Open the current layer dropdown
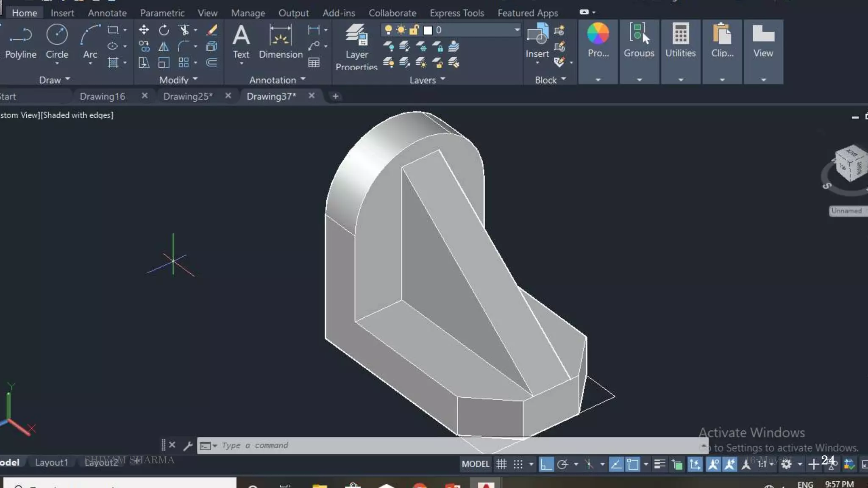The width and height of the screenshot is (868, 488). tap(517, 30)
